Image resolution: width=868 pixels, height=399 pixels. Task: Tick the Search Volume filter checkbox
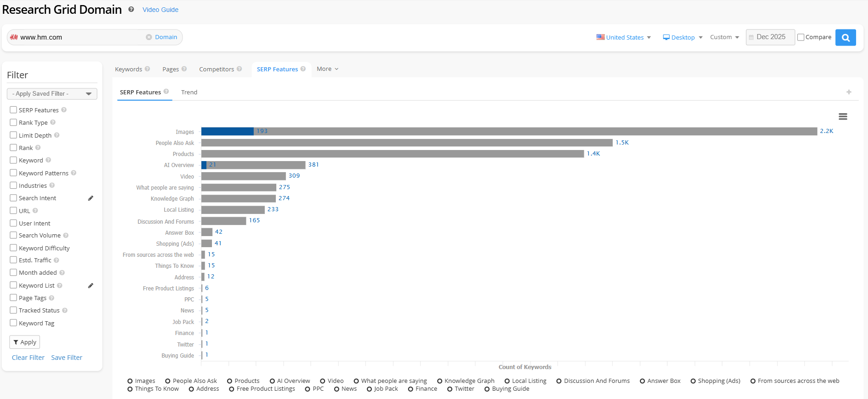(x=13, y=235)
